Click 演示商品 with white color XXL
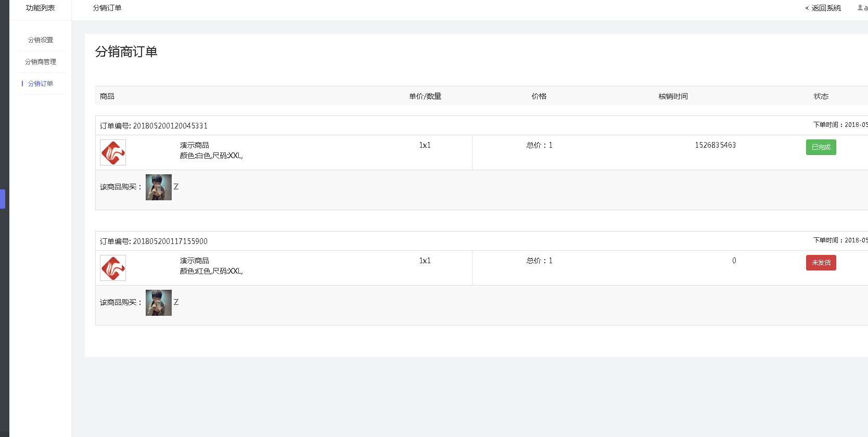 click(195, 145)
